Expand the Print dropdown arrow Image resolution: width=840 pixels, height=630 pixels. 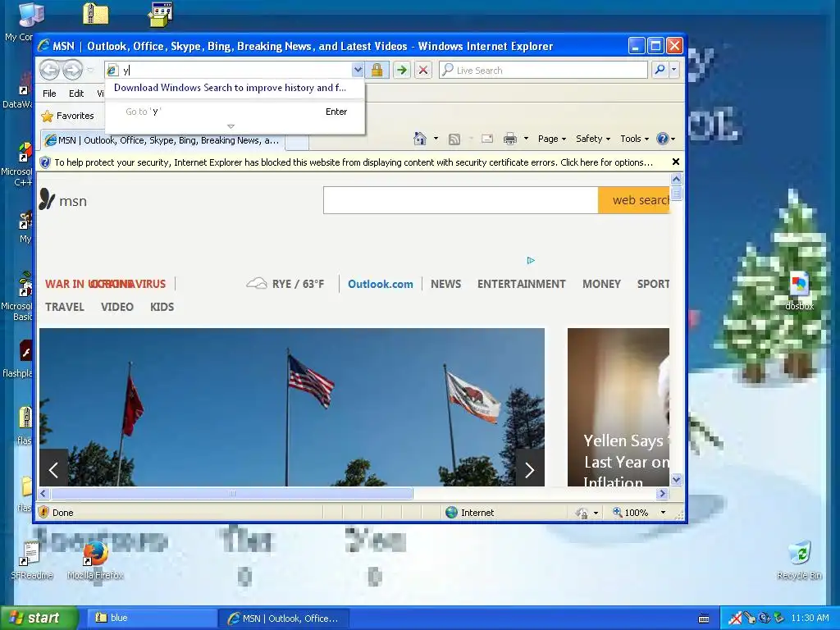(x=526, y=139)
